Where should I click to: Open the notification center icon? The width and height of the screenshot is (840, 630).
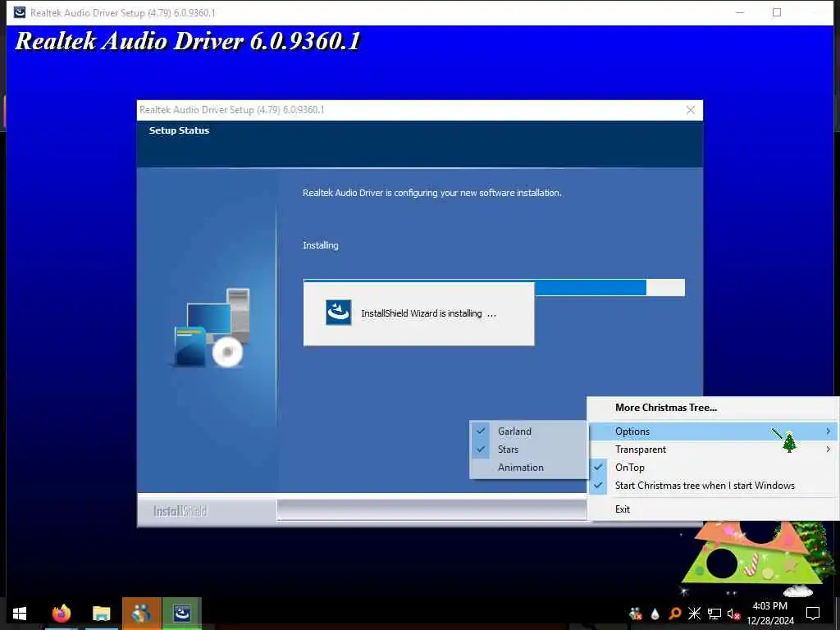click(813, 614)
